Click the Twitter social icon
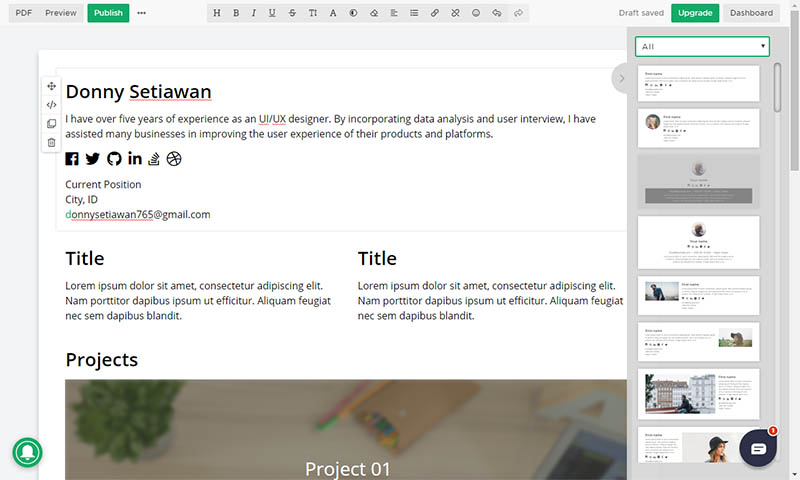The height and width of the screenshot is (480, 800). (93, 158)
